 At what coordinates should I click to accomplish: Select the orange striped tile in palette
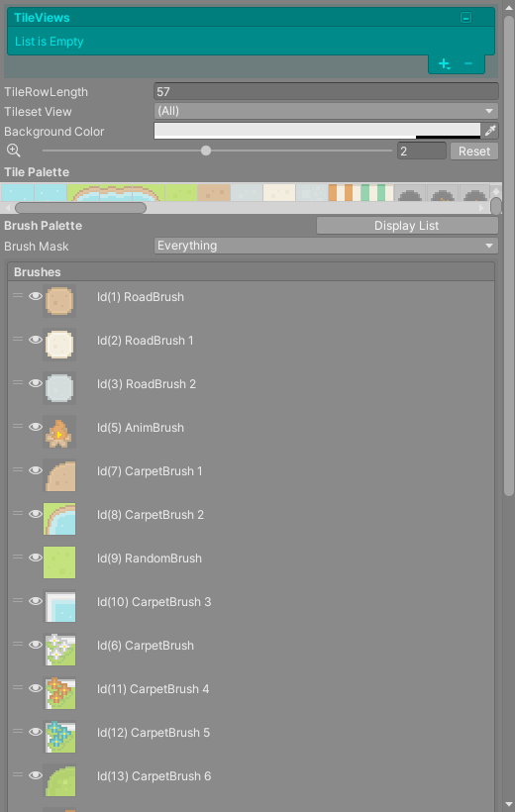pos(344,193)
